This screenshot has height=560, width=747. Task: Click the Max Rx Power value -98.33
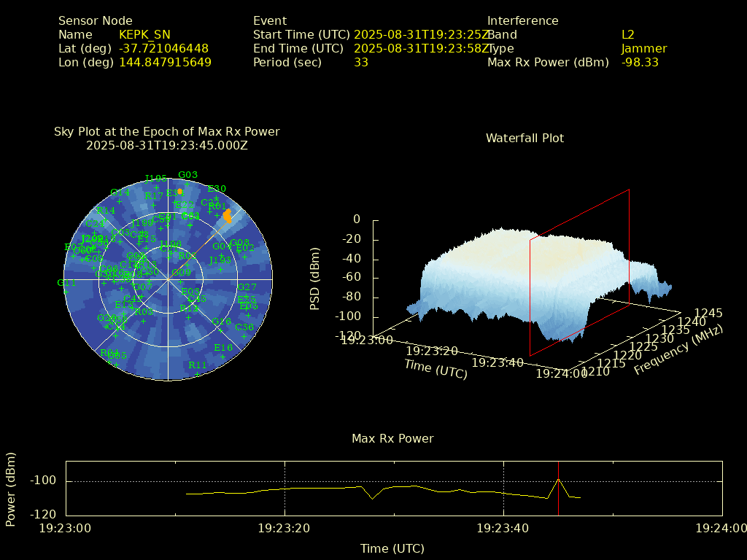[640, 63]
